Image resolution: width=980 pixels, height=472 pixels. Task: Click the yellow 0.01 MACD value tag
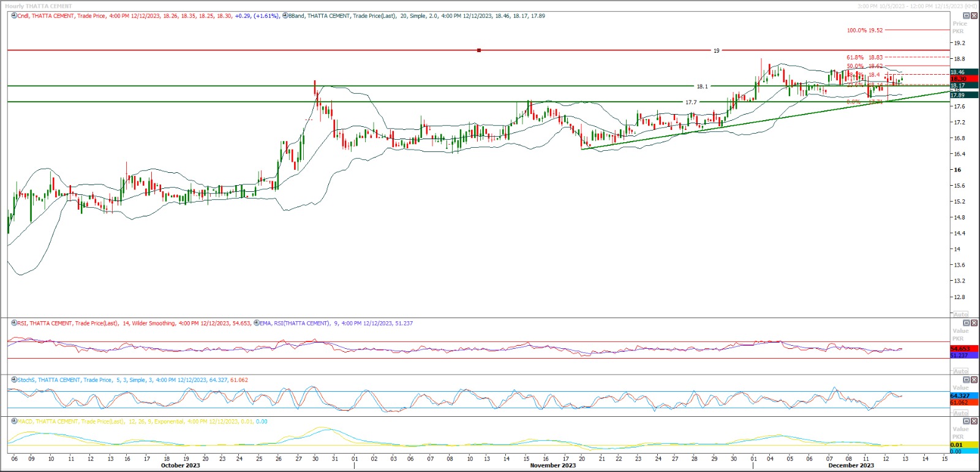coord(964,445)
